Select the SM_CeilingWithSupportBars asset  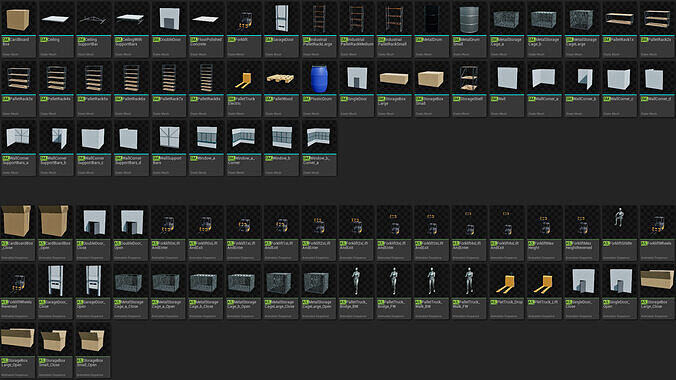(131, 29)
